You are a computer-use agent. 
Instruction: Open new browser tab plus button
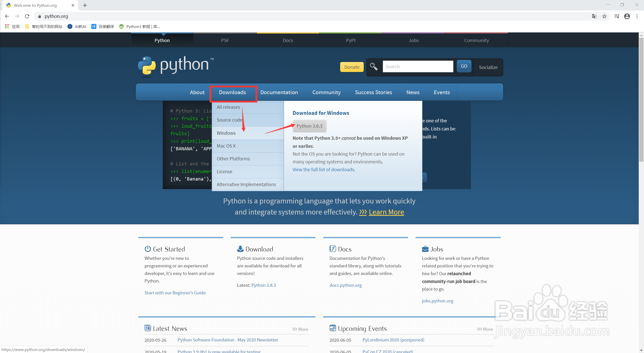click(85, 5)
